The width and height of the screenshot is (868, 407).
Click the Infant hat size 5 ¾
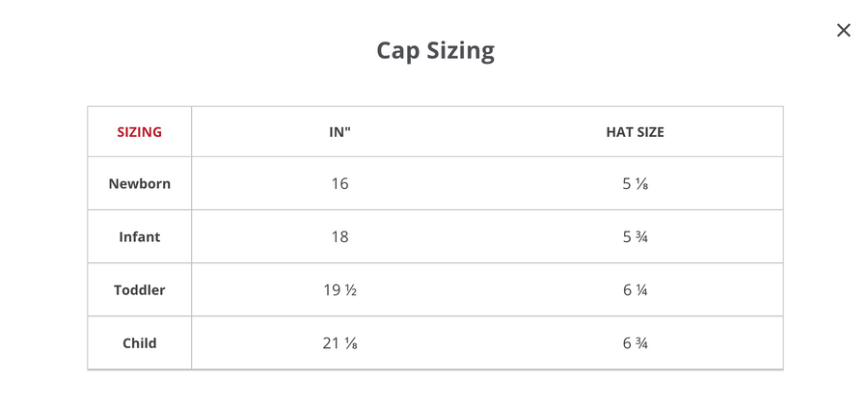coord(635,236)
